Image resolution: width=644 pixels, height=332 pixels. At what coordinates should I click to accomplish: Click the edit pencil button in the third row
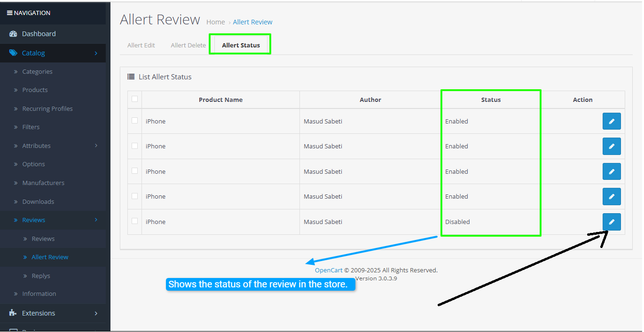coord(611,171)
